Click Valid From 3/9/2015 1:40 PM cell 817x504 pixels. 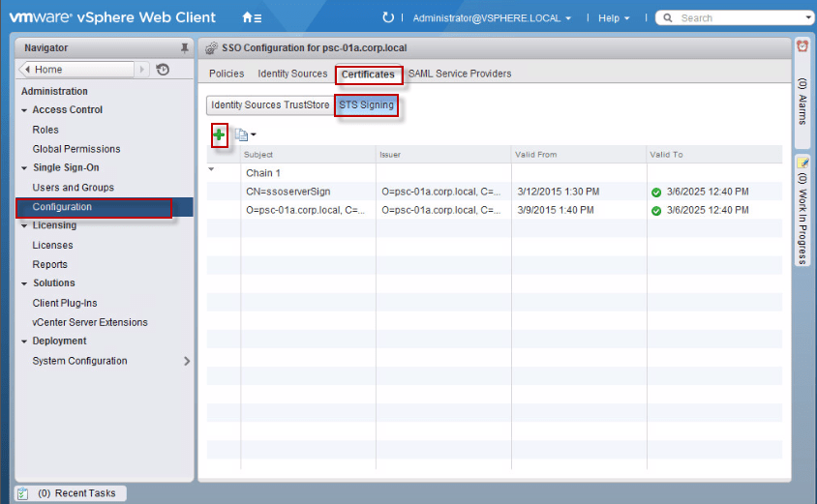pos(556,210)
